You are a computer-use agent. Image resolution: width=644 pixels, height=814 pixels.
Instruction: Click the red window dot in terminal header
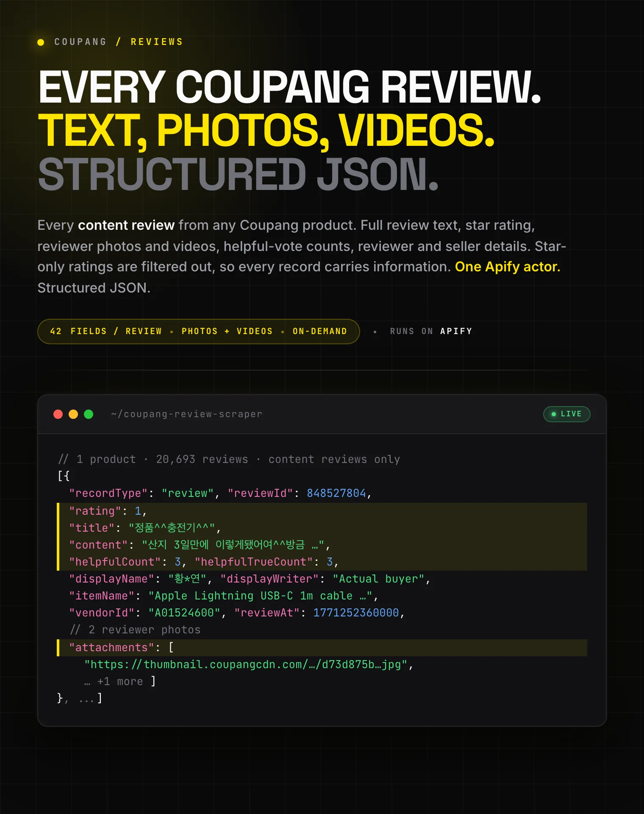coord(58,414)
